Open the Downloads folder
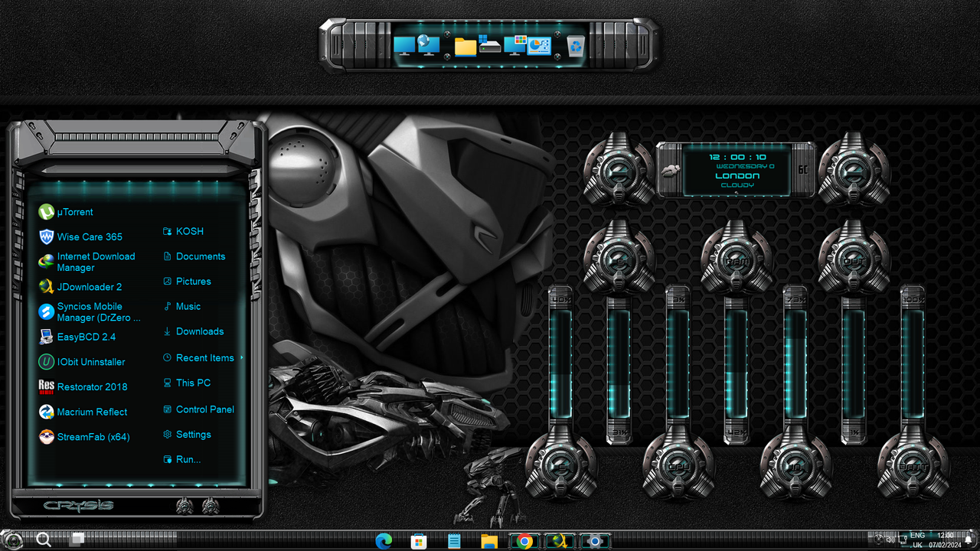The image size is (980, 551). (x=194, y=331)
